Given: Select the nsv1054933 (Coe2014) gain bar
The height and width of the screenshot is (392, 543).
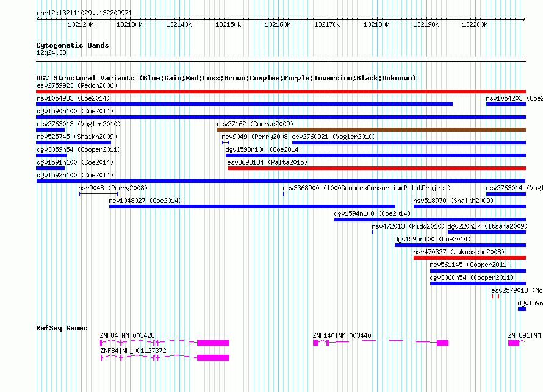Looking at the screenshot, I should pos(244,104).
